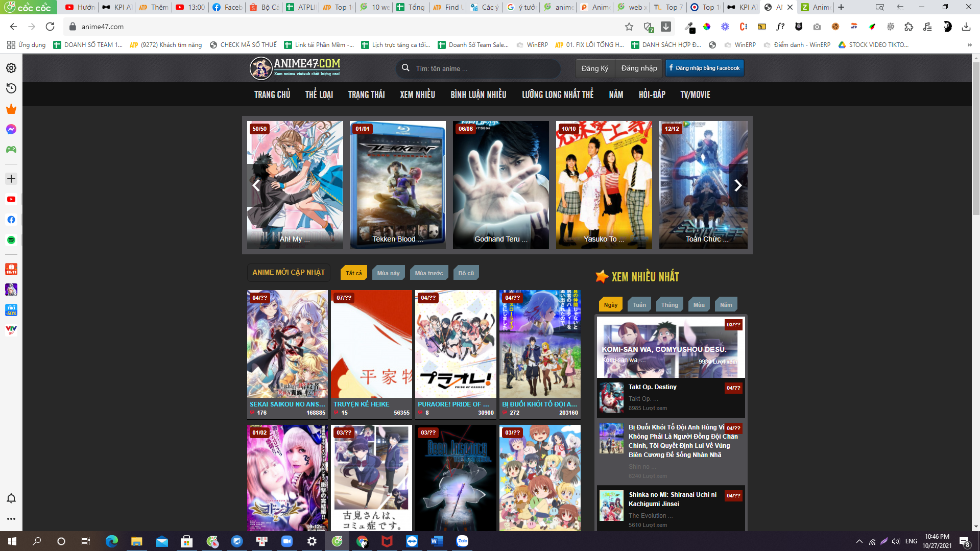Go to Trang Chủ home page
Screen dimensions: 980x551
pos(272,94)
